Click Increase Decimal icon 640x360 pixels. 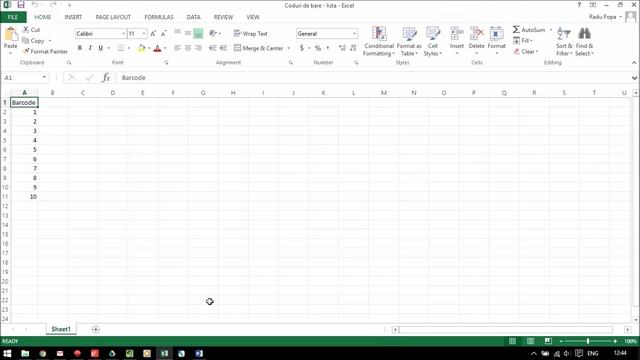point(342,48)
